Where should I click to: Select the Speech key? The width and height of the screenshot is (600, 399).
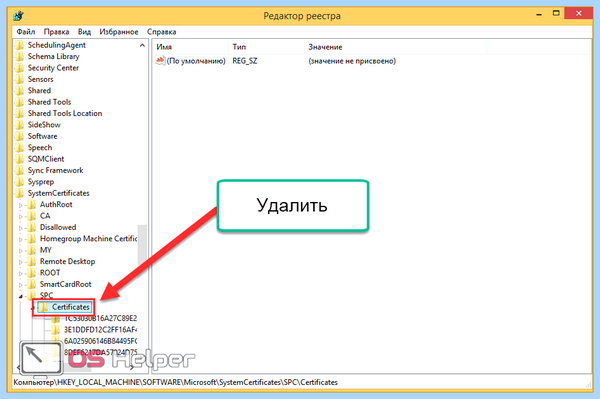[40, 148]
